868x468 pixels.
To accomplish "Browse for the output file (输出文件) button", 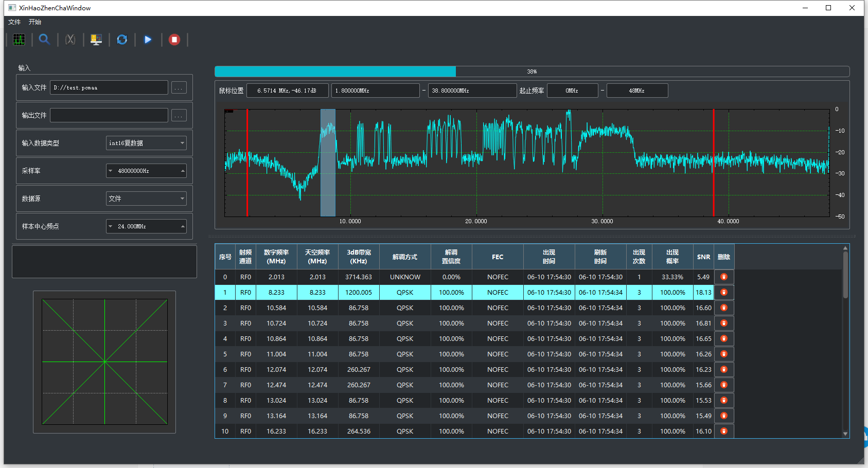I will point(179,116).
